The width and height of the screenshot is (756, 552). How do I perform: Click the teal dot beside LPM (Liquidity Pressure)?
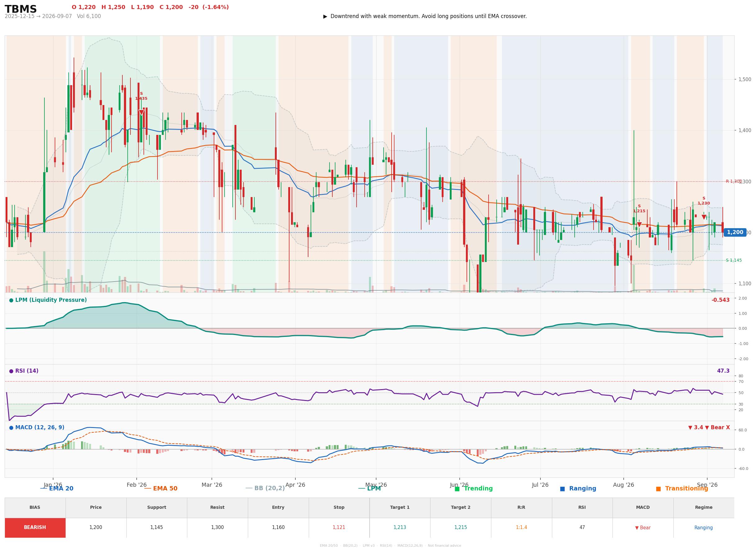coord(11,300)
